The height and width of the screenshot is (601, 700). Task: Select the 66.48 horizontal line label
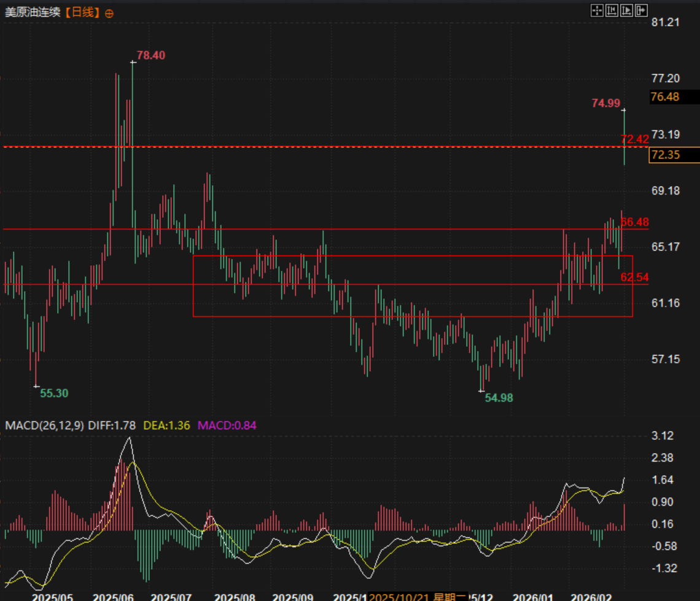tap(634, 222)
